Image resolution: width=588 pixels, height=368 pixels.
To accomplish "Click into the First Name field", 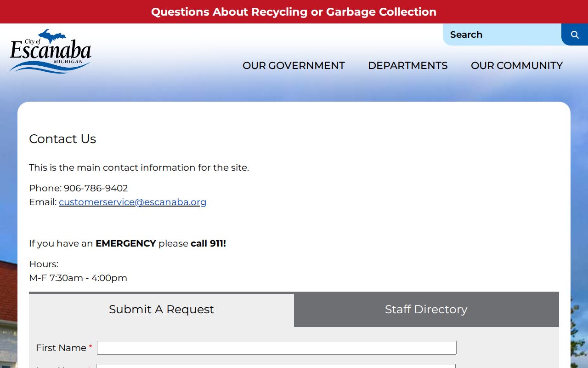I will coord(277,348).
